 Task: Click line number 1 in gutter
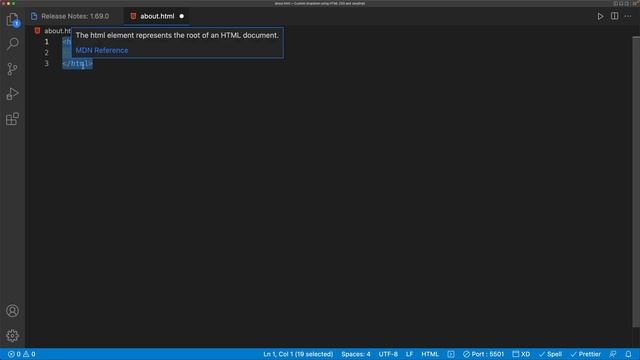(x=47, y=42)
